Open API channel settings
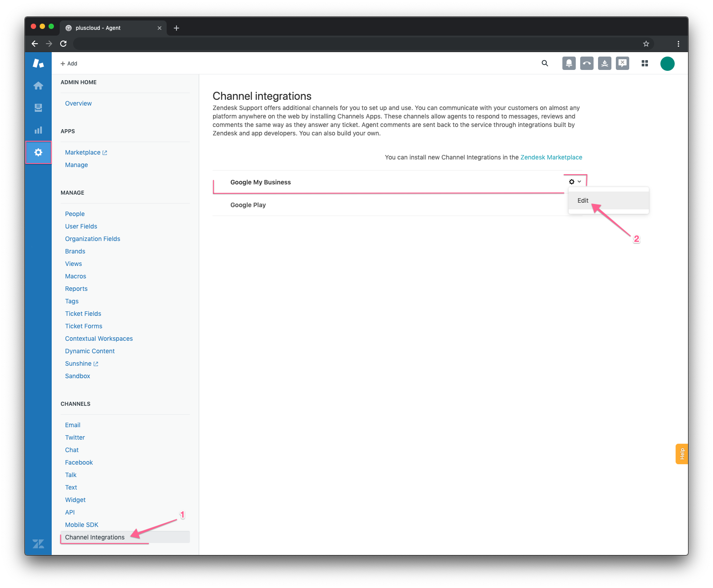Viewport: 713px width, 588px height. [70, 512]
